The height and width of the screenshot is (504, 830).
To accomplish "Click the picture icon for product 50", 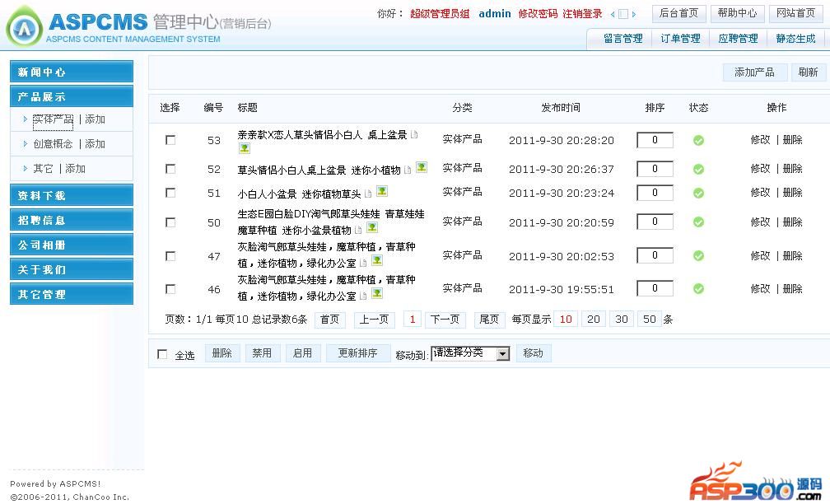I will click(372, 227).
